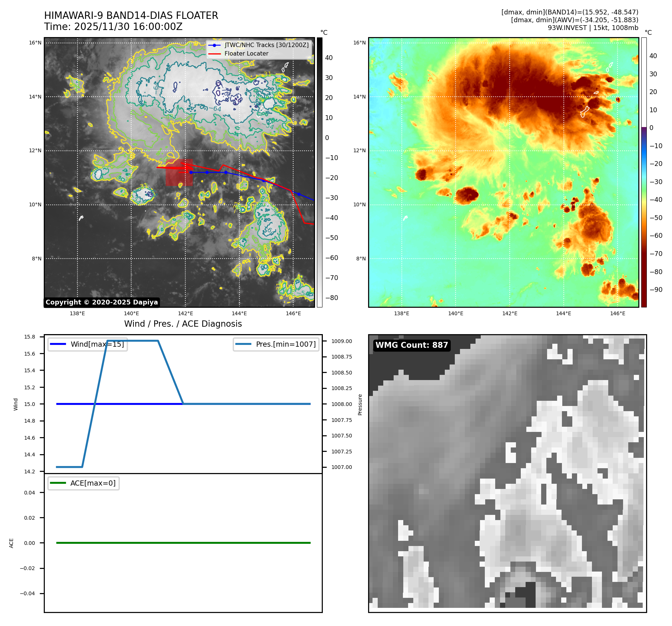The height and width of the screenshot is (626, 672).
Task: Click the green line sample beside ACE[max=0]
Action: tap(58, 483)
